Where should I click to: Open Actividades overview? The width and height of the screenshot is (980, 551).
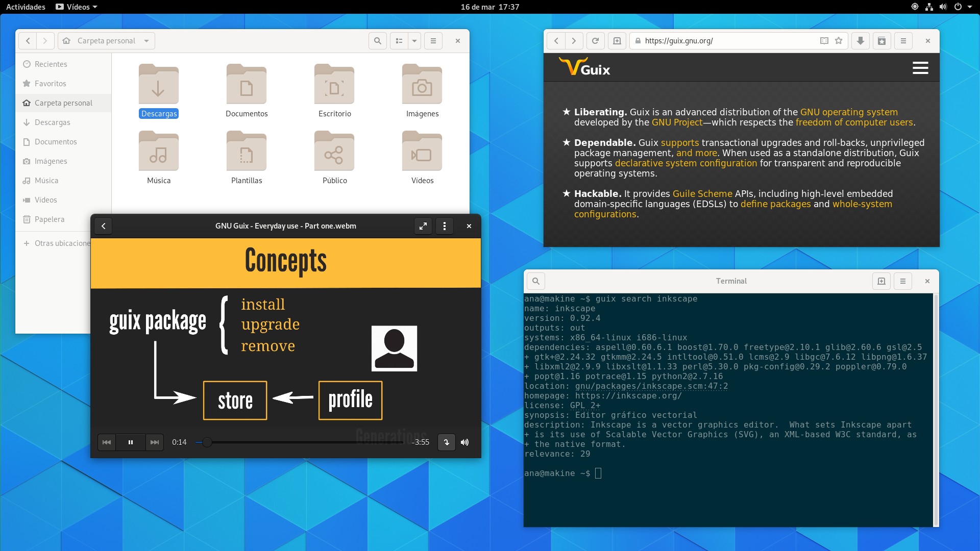pyautogui.click(x=26, y=7)
